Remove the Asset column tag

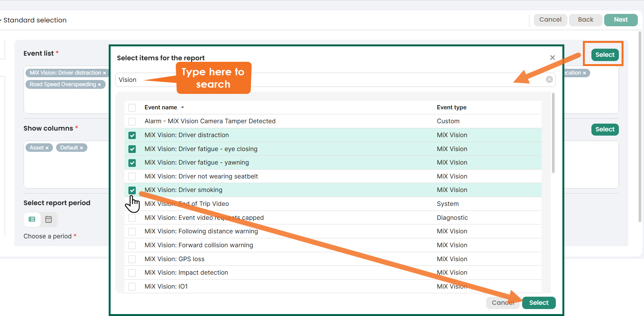point(47,148)
